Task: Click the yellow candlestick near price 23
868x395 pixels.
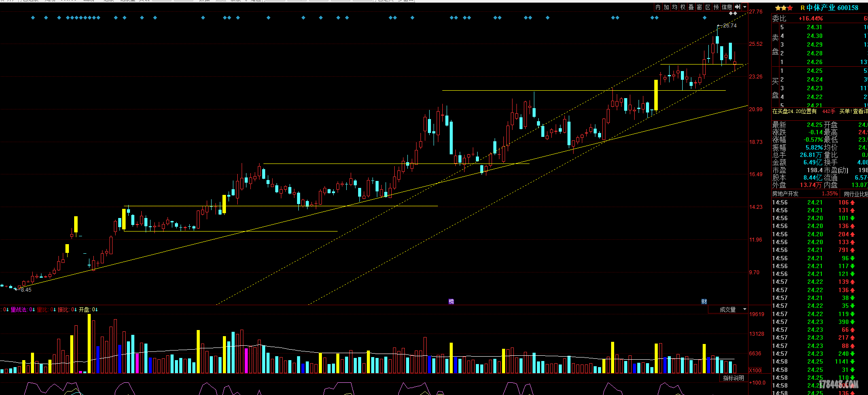Action: (x=656, y=95)
